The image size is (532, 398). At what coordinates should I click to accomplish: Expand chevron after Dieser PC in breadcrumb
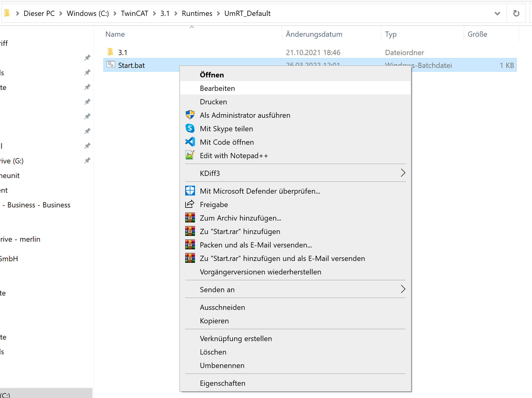(61, 13)
